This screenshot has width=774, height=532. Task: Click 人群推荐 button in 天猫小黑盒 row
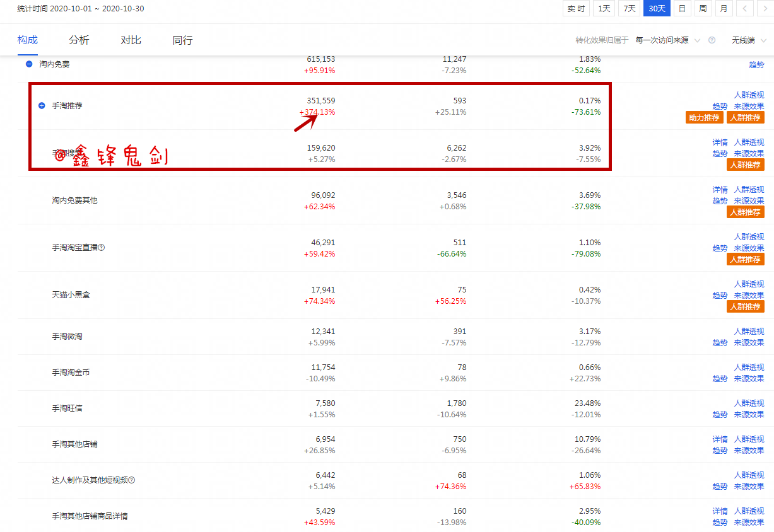[x=745, y=307]
